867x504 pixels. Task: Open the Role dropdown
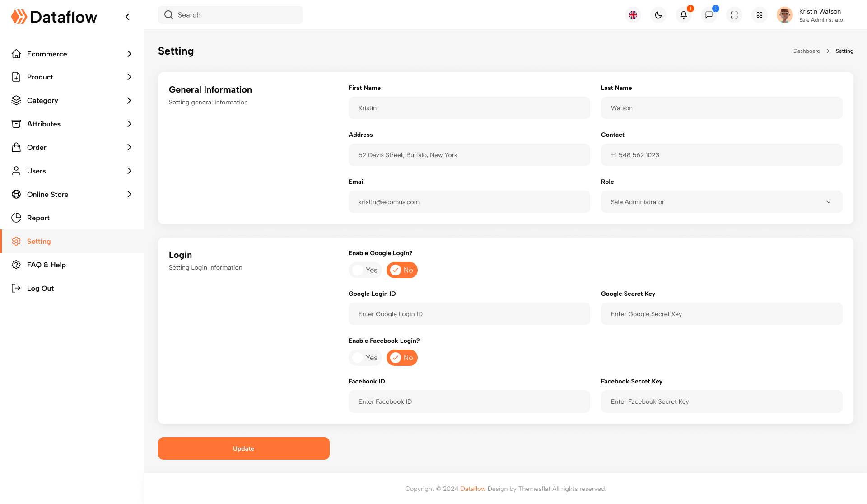[828, 202]
